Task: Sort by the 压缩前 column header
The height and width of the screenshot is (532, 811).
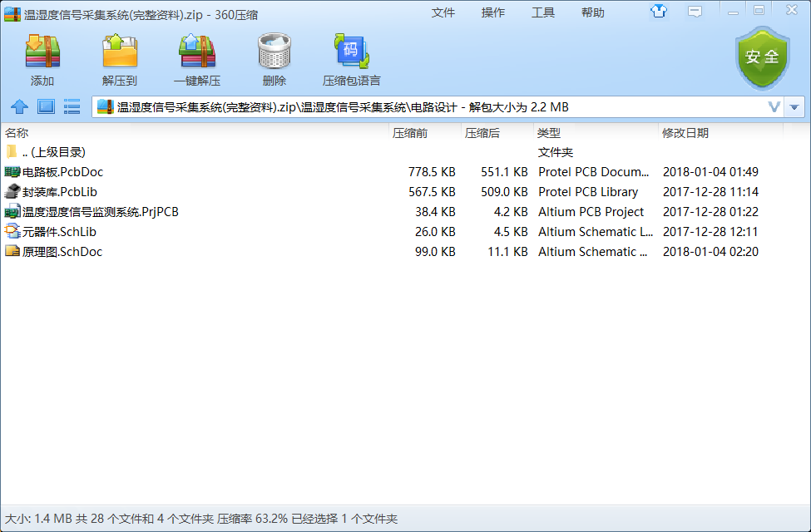Action: pyautogui.click(x=425, y=133)
